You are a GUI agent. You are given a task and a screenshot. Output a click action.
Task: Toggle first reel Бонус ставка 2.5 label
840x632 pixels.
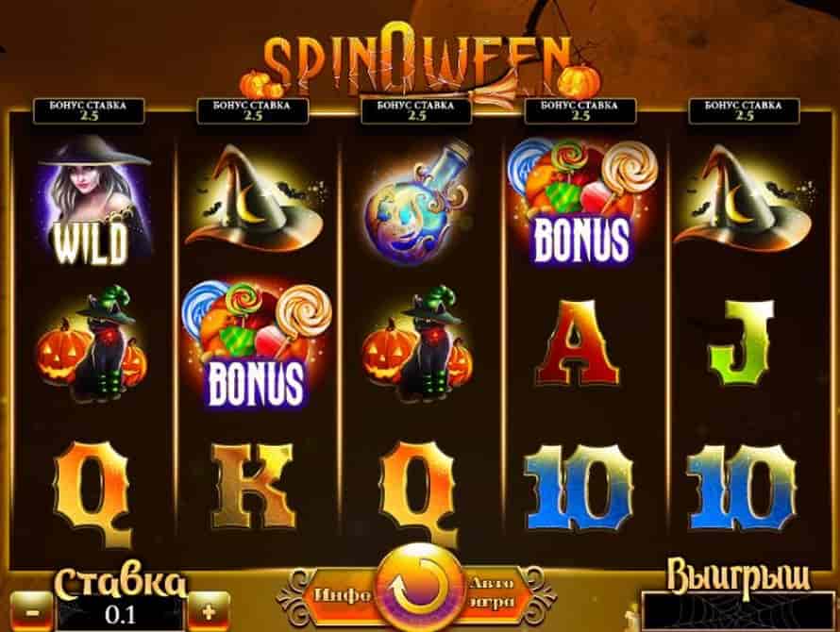(x=89, y=111)
